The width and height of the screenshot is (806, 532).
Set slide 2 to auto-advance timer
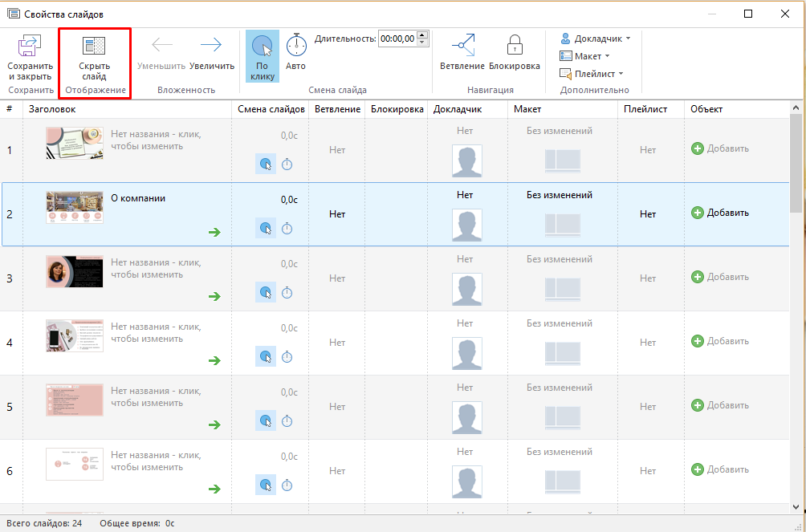[287, 229]
